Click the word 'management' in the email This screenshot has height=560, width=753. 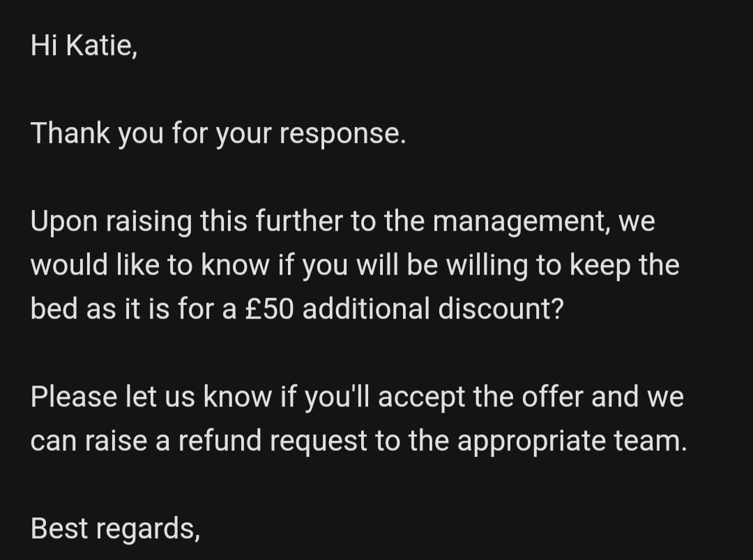tap(521, 222)
